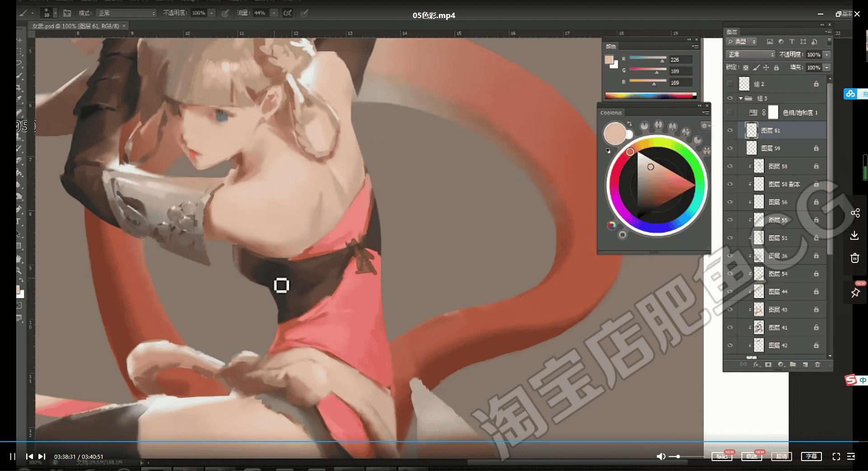Filter layers by pixel layer icon
Screen dimensions: 868x471
770,42
